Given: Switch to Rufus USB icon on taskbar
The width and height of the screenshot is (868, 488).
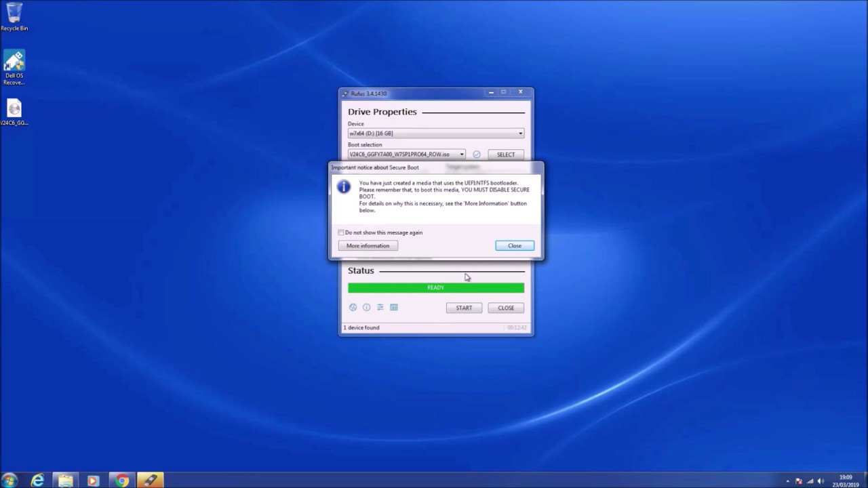Looking at the screenshot, I should coord(150,481).
